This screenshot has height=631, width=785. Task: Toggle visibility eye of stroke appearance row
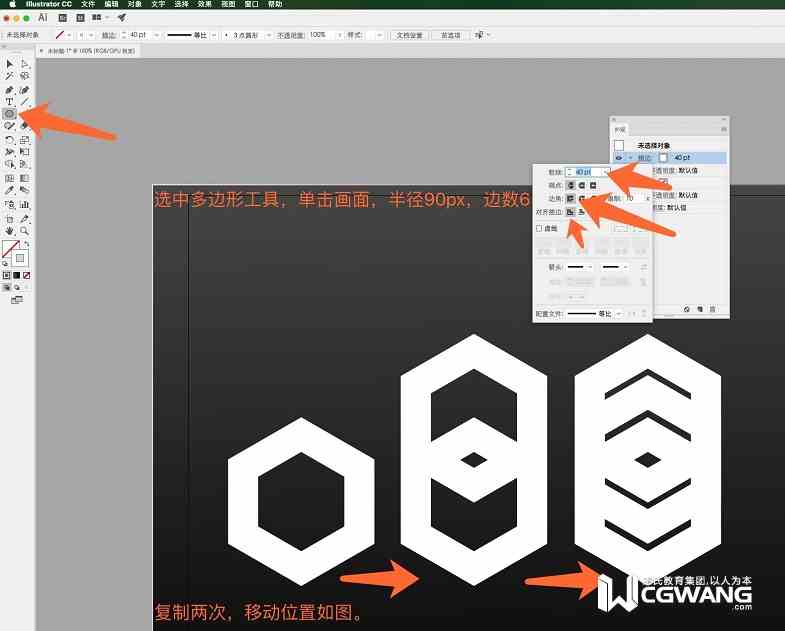pos(619,158)
